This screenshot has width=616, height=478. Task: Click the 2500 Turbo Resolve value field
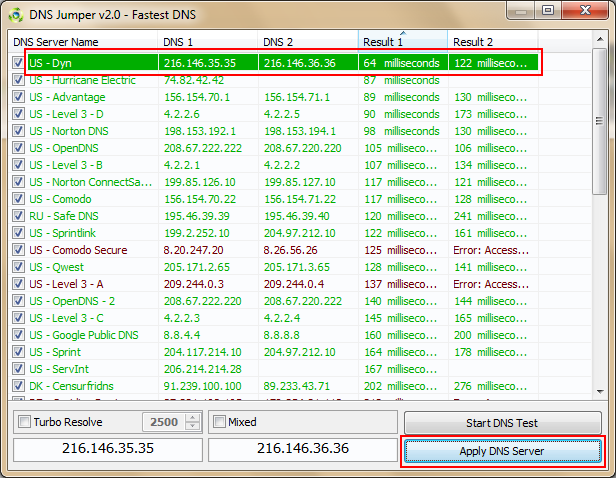(164, 422)
